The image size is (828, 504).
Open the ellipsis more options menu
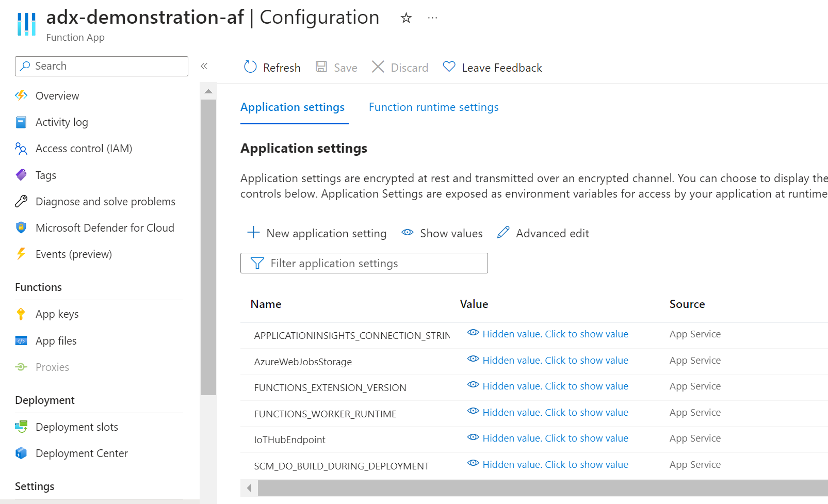point(432,19)
